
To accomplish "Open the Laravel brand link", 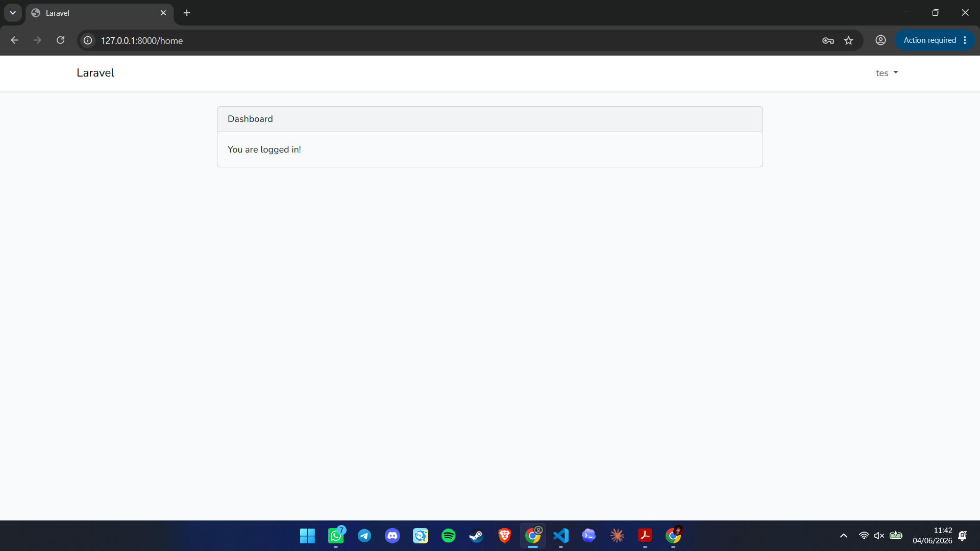I will pos(95,73).
